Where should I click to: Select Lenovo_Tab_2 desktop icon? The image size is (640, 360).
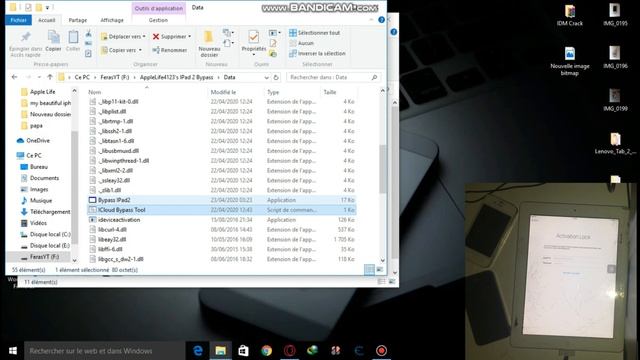pos(615,144)
